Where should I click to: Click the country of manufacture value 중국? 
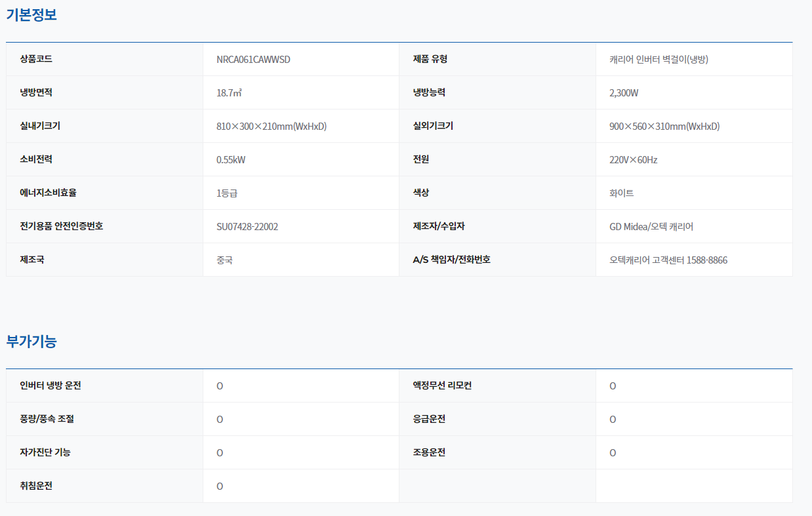224,260
